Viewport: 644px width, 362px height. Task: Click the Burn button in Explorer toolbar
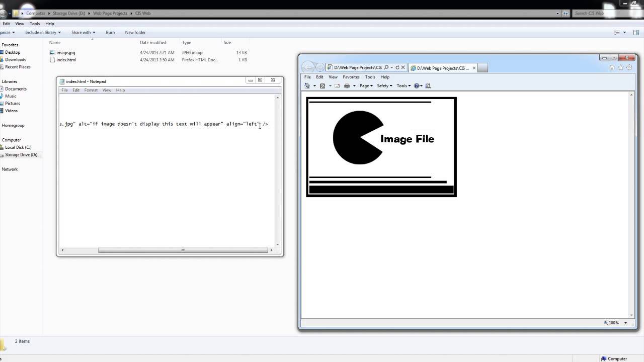pyautogui.click(x=110, y=32)
